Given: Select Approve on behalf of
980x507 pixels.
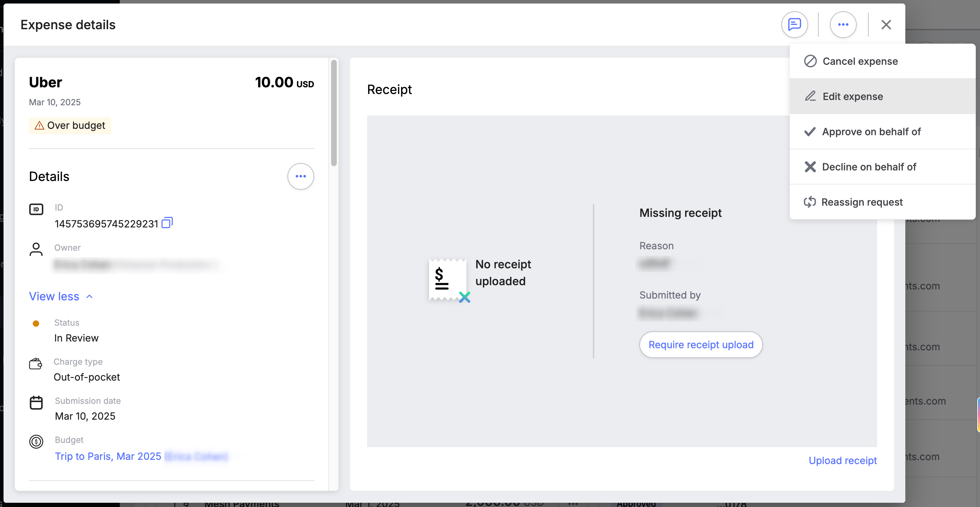Looking at the screenshot, I should (x=882, y=132).
